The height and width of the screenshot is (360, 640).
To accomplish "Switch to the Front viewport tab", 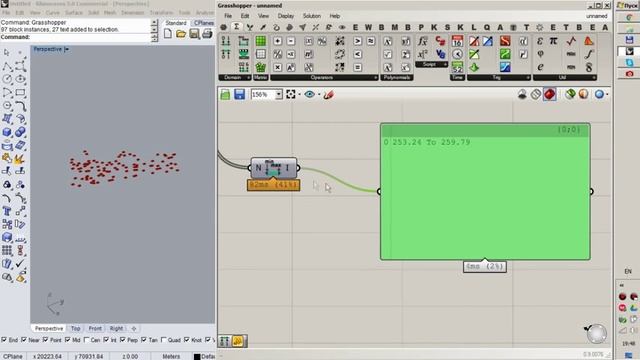I will click(x=95, y=328).
